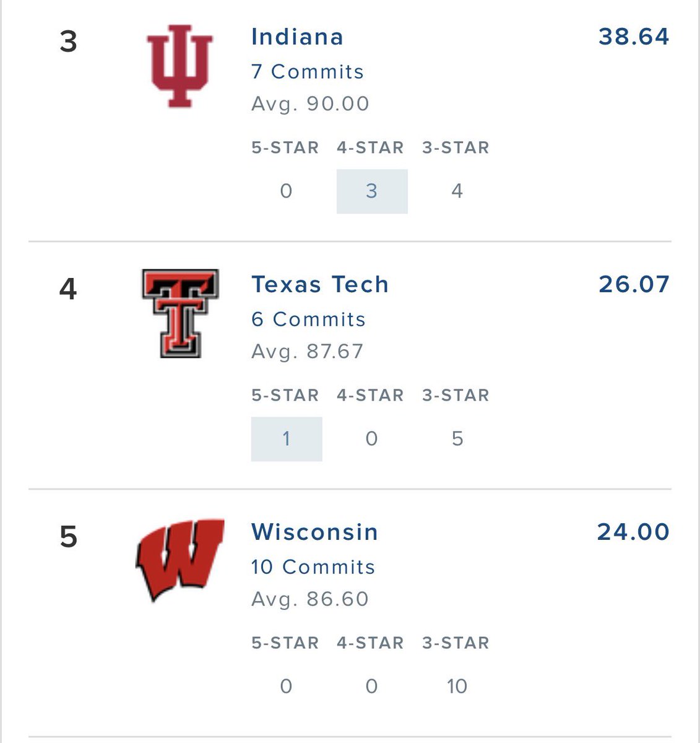Click Texas Tech's 3-star count 5
700x743 pixels.
click(457, 438)
